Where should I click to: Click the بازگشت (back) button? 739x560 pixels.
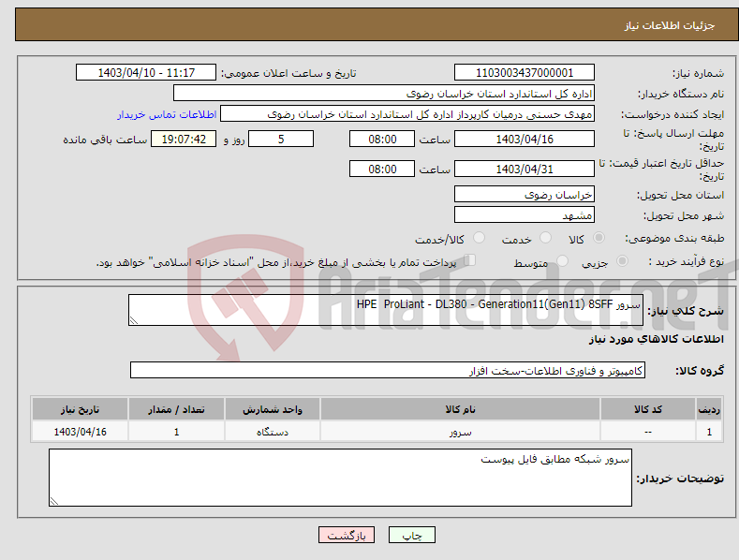coord(346,535)
